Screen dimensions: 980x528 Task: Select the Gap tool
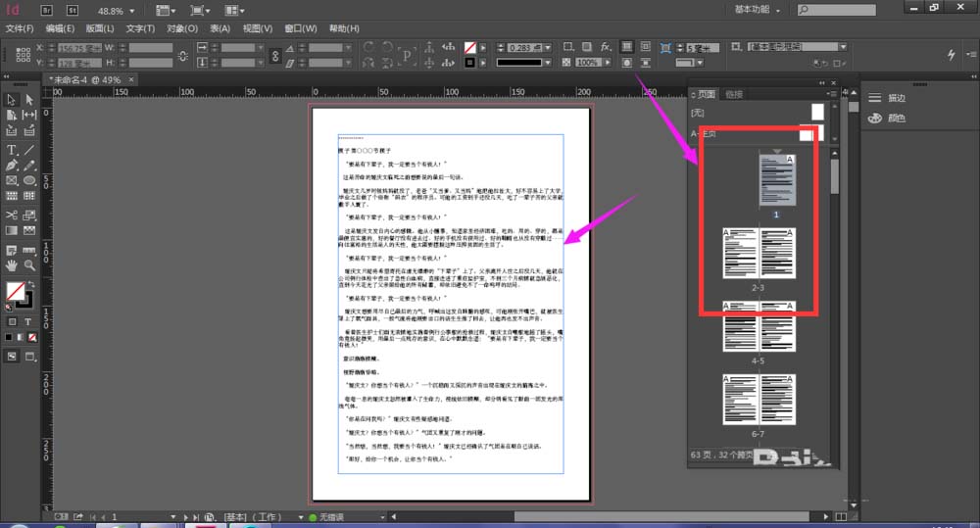click(x=29, y=115)
